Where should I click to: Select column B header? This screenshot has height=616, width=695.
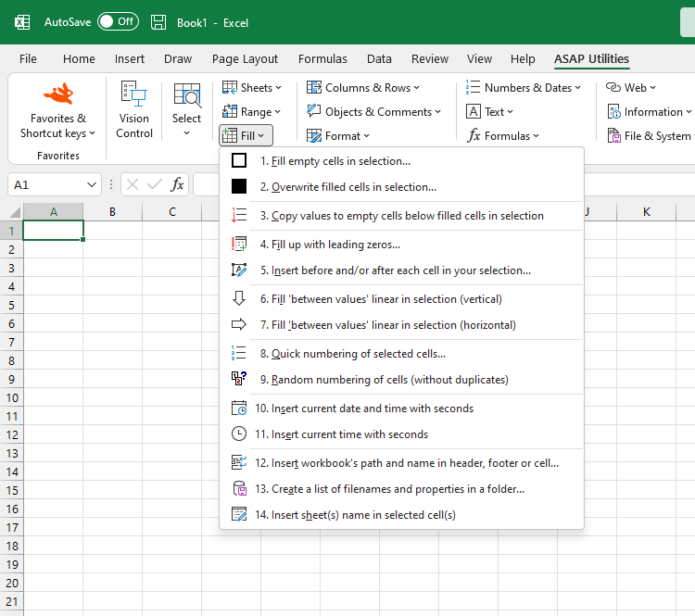(112, 212)
